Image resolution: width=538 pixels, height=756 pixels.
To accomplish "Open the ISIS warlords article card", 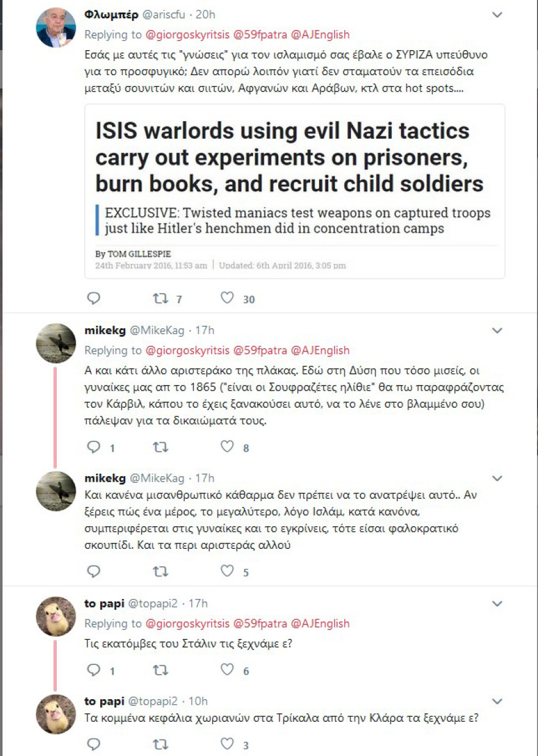I will point(295,191).
